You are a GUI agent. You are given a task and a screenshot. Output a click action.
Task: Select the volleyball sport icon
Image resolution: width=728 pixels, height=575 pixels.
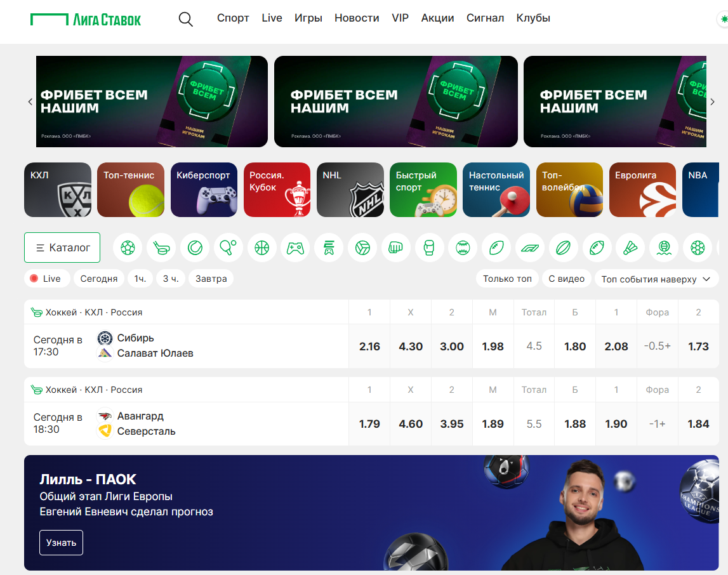(x=362, y=248)
